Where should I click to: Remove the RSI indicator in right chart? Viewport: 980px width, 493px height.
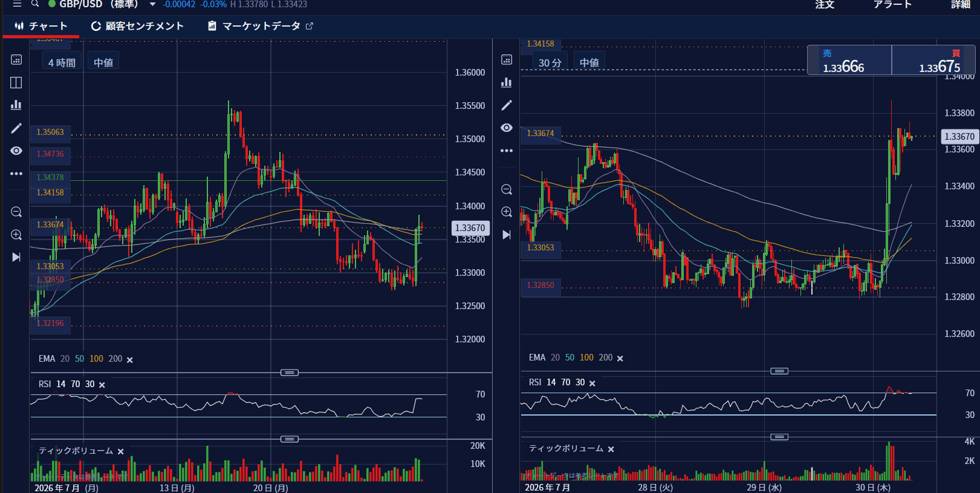click(x=592, y=384)
